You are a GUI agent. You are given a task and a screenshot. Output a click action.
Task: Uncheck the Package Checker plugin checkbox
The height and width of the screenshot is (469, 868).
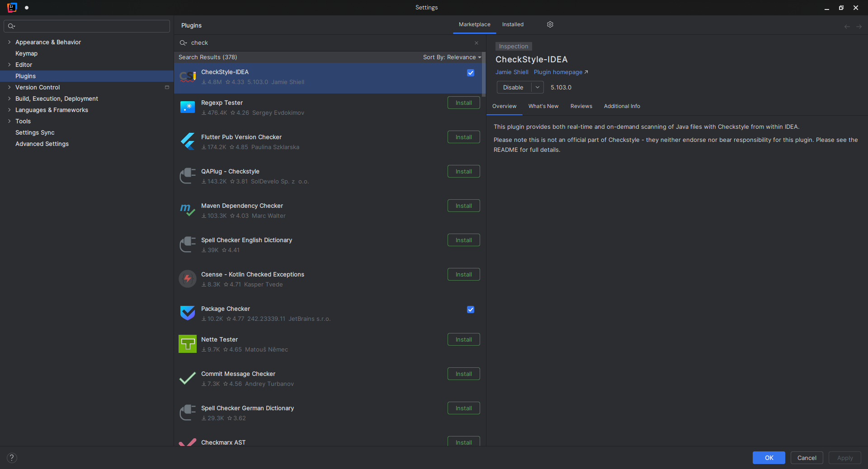click(x=471, y=310)
